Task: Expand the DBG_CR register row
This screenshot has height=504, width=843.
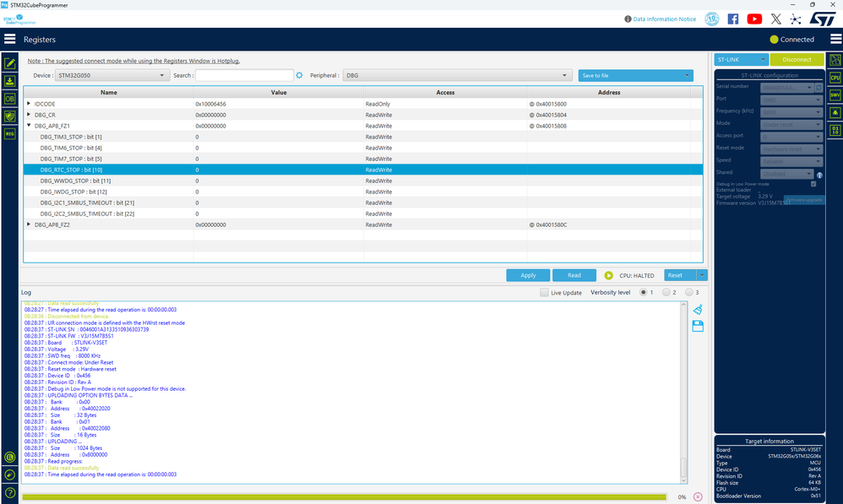Action: [x=29, y=115]
